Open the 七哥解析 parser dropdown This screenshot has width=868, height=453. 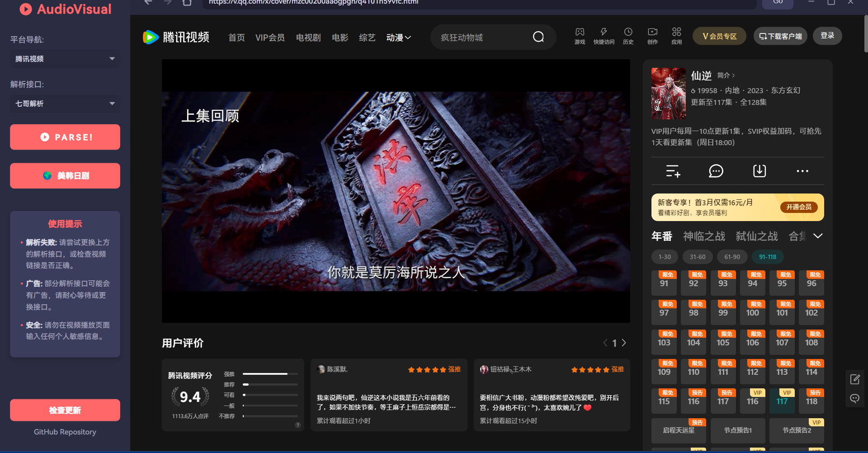pos(65,104)
